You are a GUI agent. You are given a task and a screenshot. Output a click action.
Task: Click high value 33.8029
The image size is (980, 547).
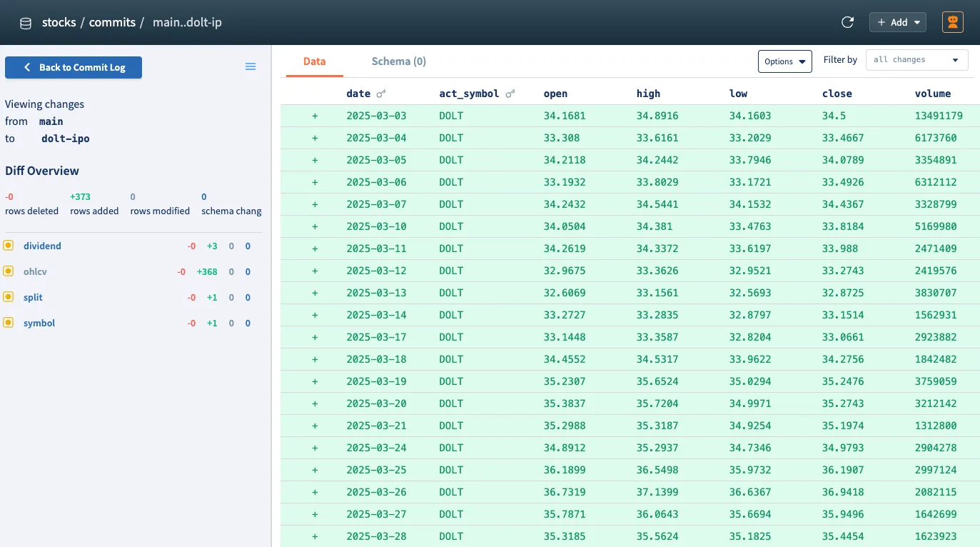tap(657, 182)
